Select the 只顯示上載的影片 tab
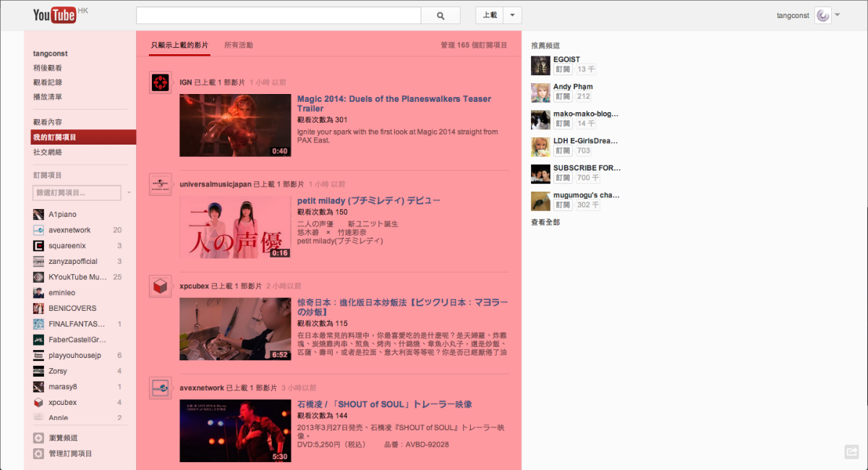The image size is (868, 470). pos(179,44)
